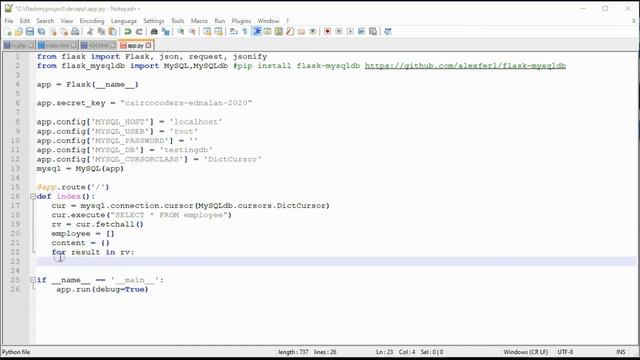Click the Zoom Out magnifier icon
The width and height of the screenshot is (640, 360).
click(192, 31)
